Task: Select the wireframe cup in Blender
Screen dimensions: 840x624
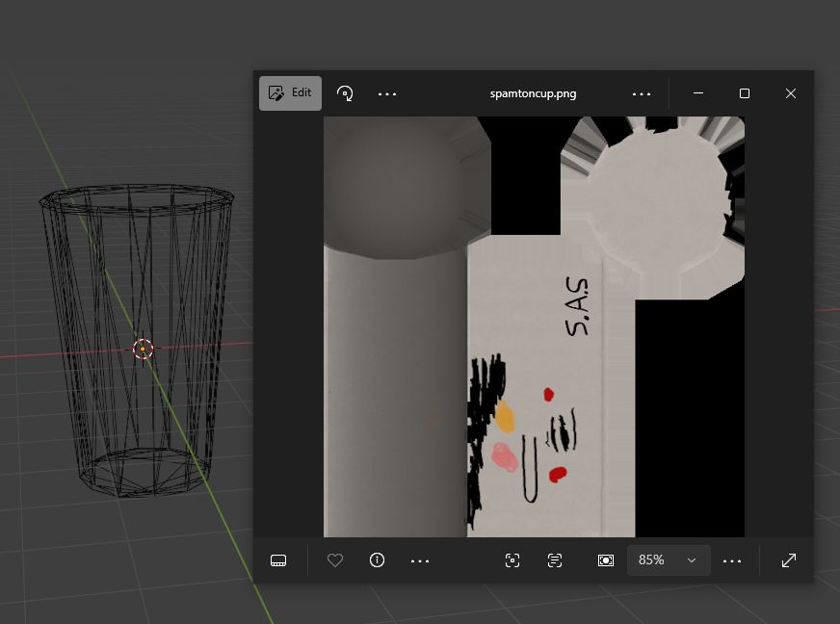Action: tap(136, 341)
